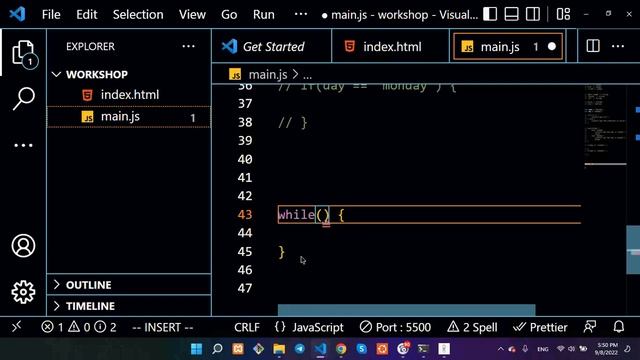Open editor more actions ellipsis
640x360 pixels.
click(x=618, y=46)
